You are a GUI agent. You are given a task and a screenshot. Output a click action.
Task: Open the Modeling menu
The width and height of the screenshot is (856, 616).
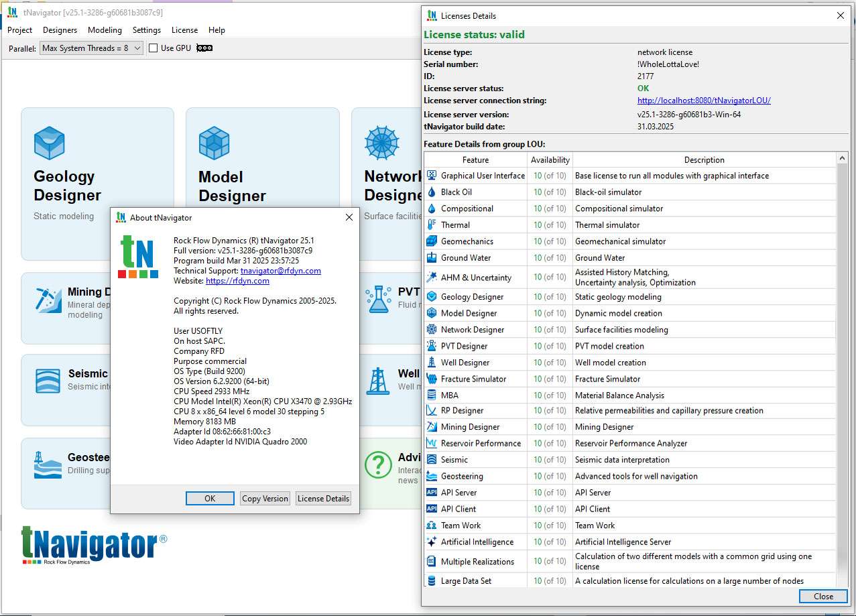pos(105,30)
